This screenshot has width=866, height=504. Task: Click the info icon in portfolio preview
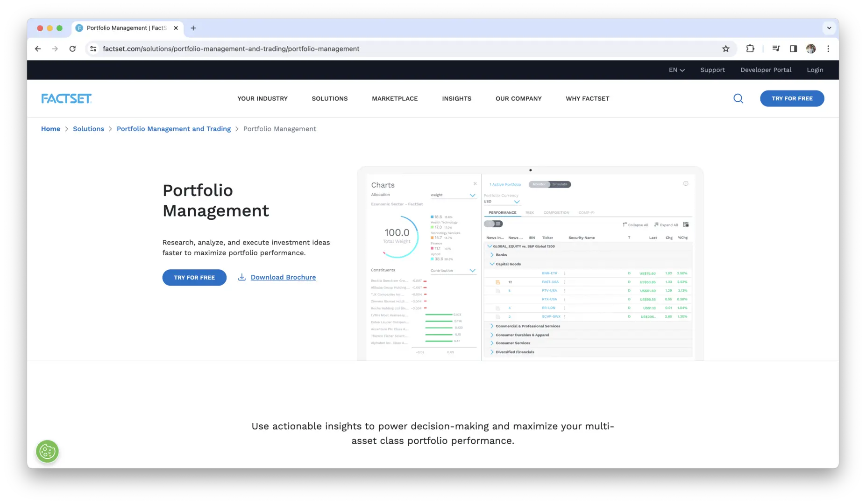coord(686,183)
